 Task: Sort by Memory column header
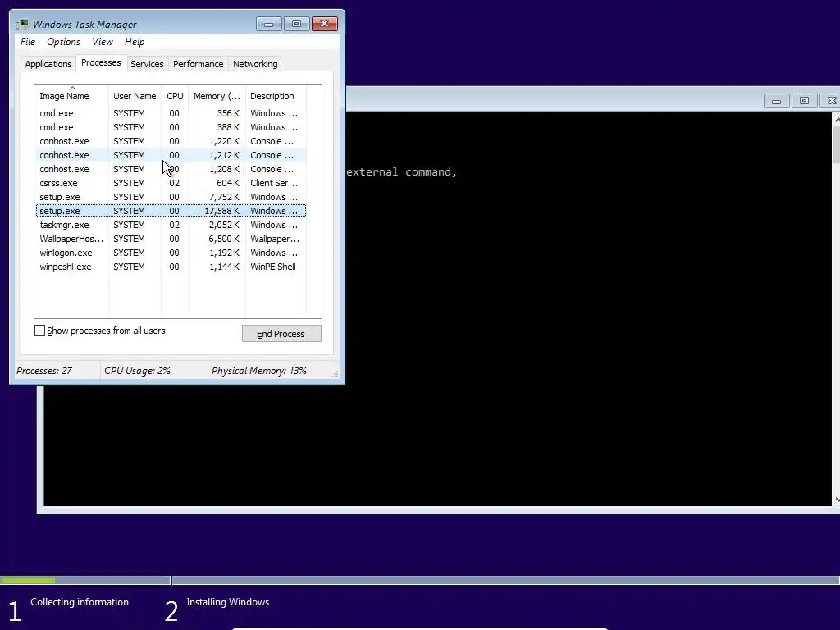pos(217,96)
